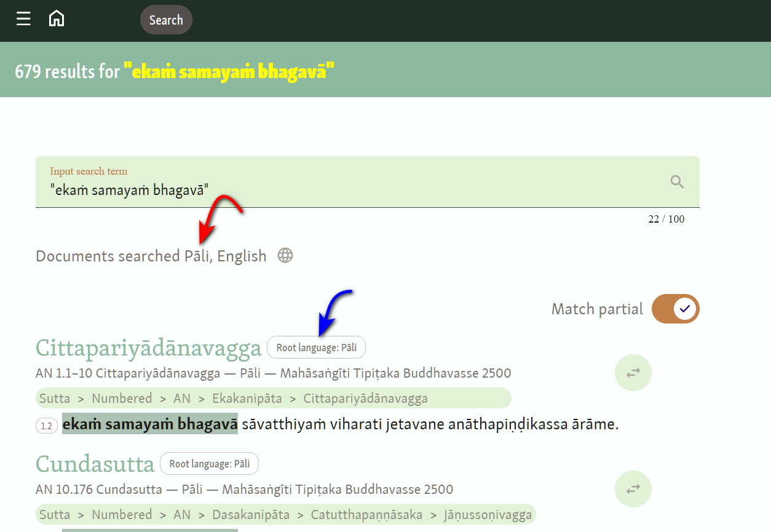Image resolution: width=771 pixels, height=532 pixels.
Task: Click the magnifier search icon
Action: (x=677, y=181)
